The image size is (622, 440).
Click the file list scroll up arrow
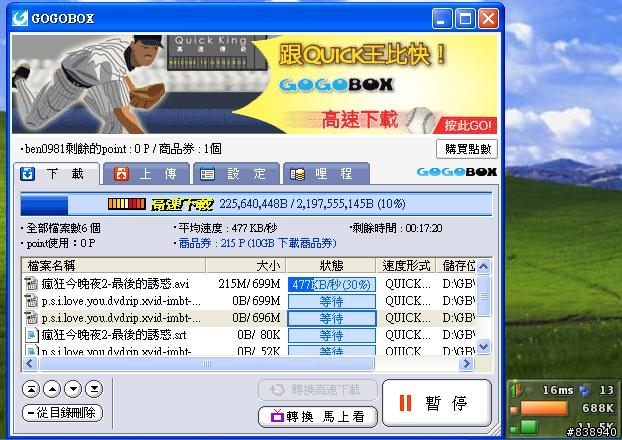click(484, 266)
